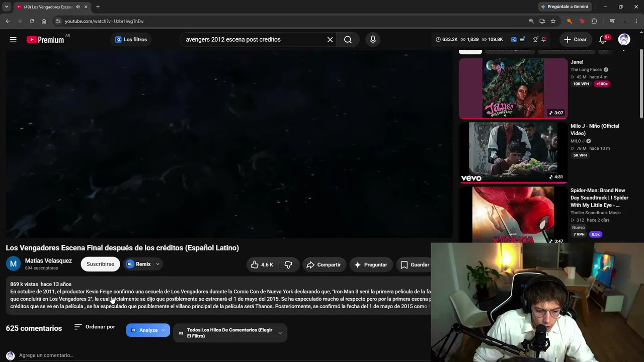Open Spider-Man Brand New Day thumbnail
This screenshot has height=362, width=644.
[513, 215]
